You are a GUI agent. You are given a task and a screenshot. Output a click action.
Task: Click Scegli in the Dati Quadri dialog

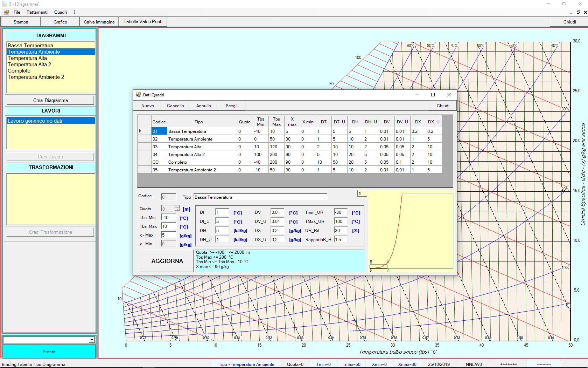[231, 105]
